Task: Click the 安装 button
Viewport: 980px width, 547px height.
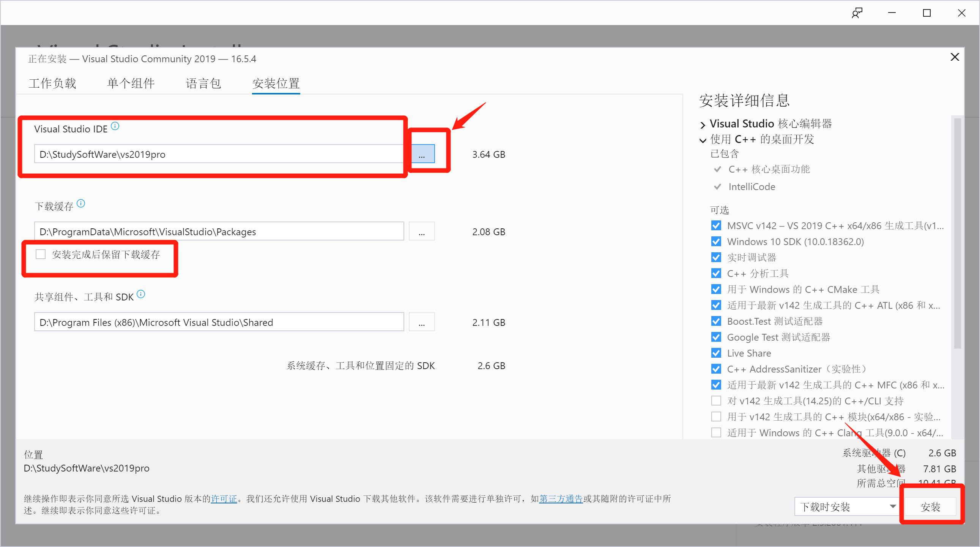Action: click(x=930, y=507)
